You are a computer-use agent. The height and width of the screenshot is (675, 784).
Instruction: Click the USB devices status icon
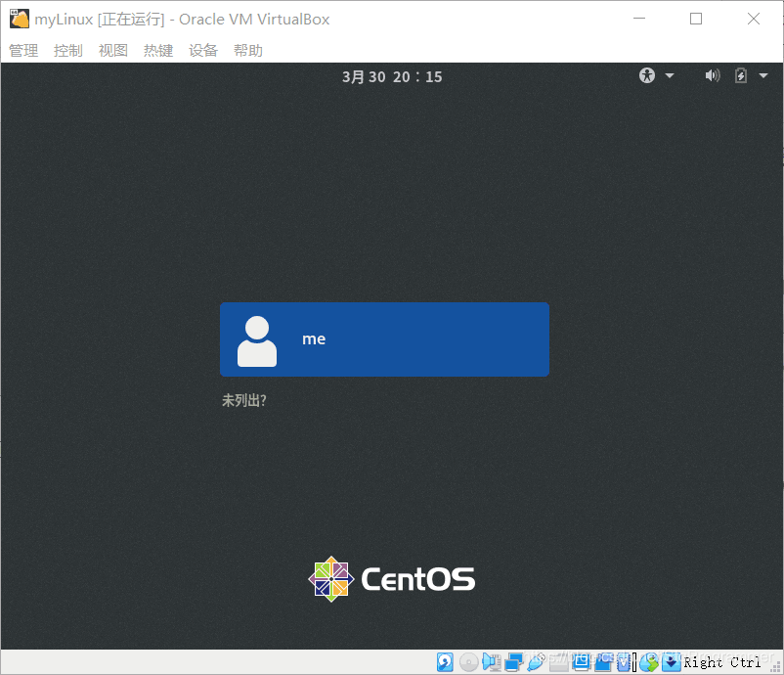click(536, 662)
